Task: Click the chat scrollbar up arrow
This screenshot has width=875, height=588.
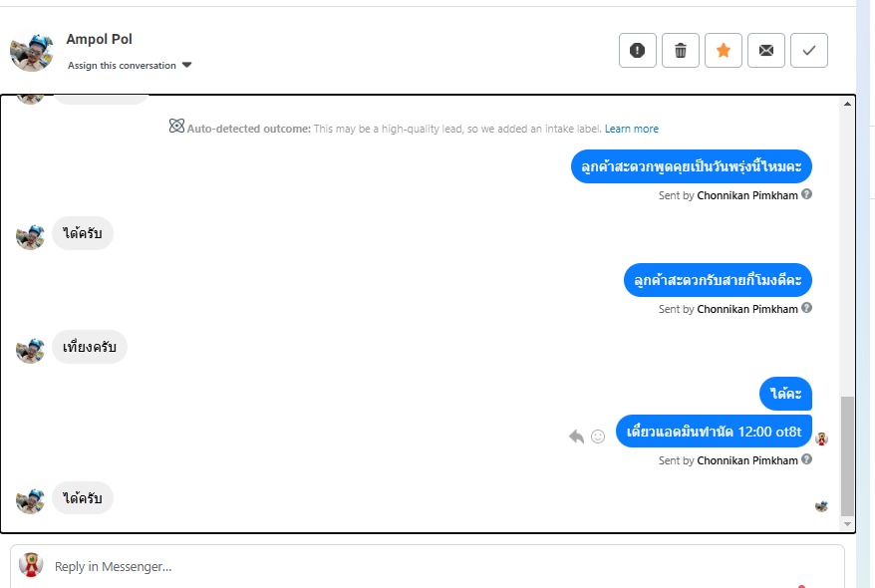Action: (x=848, y=103)
